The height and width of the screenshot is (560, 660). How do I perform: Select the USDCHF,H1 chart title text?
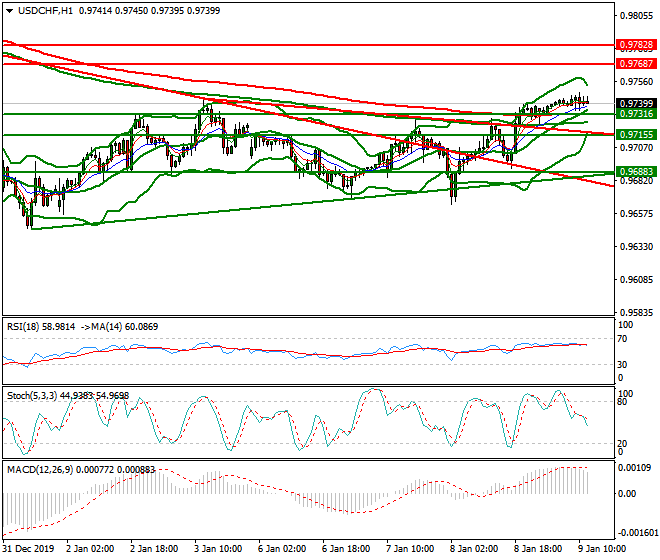pos(45,11)
